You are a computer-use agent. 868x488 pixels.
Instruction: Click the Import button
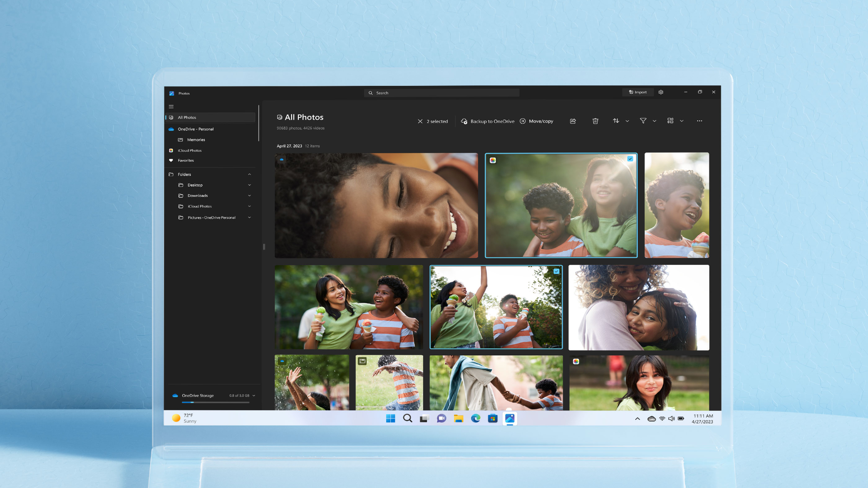pyautogui.click(x=638, y=92)
